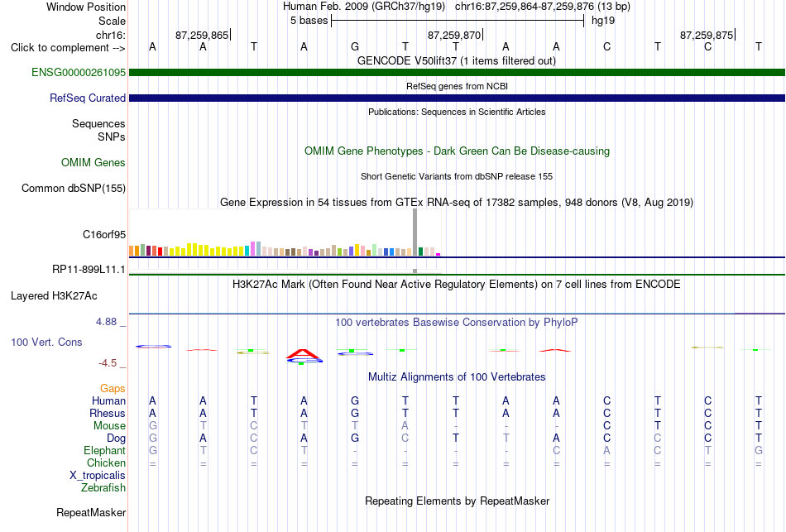Click the G base in the reference sequence row
The image size is (786, 532).
354,46
